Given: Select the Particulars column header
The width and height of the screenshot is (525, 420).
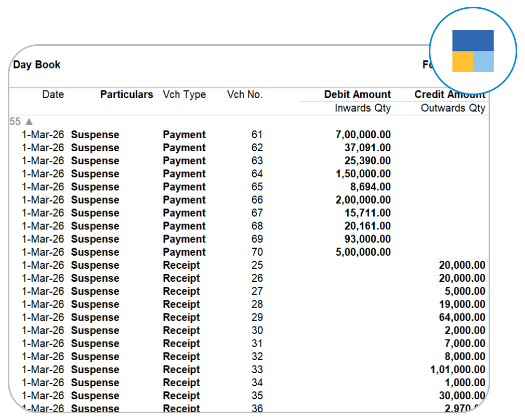Looking at the screenshot, I should pos(126,95).
